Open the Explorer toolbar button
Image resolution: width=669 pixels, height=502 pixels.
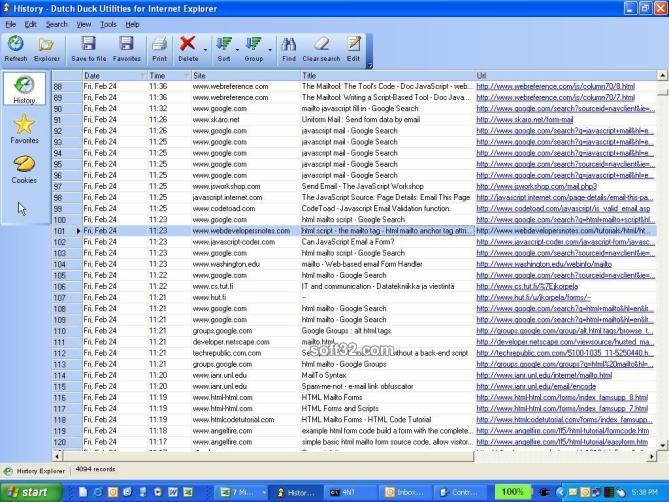(x=47, y=49)
